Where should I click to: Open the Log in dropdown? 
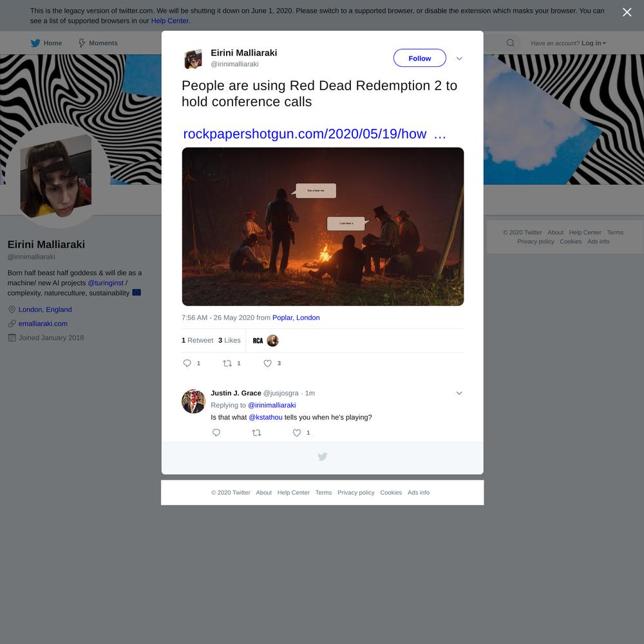tap(594, 43)
